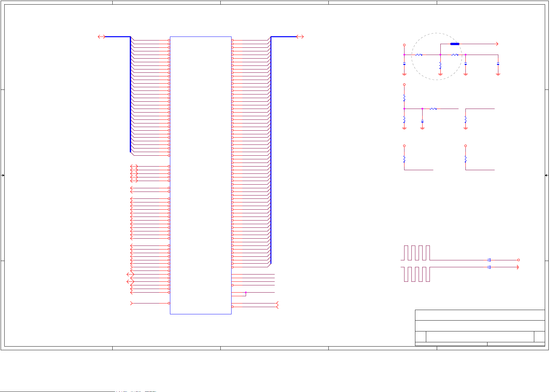The width and height of the screenshot is (555, 392).
Task: Click the thick blue ferrite bead symbol
Action: (455, 44)
